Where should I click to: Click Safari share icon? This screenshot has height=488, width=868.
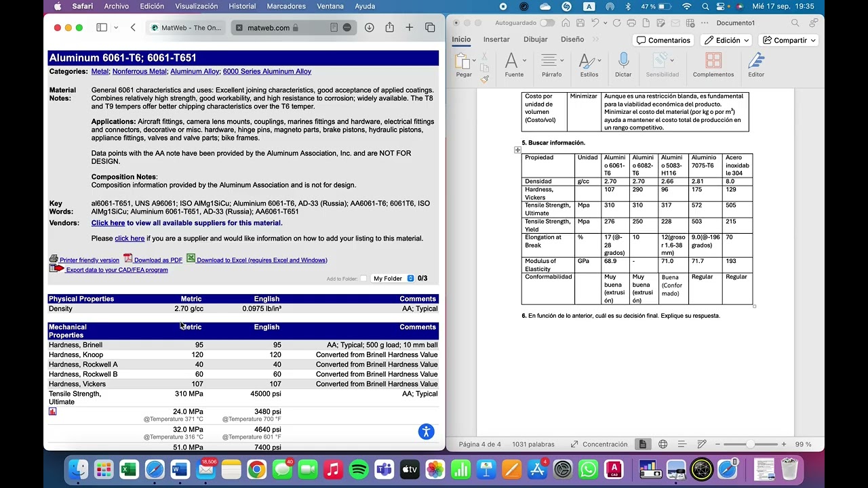389,28
